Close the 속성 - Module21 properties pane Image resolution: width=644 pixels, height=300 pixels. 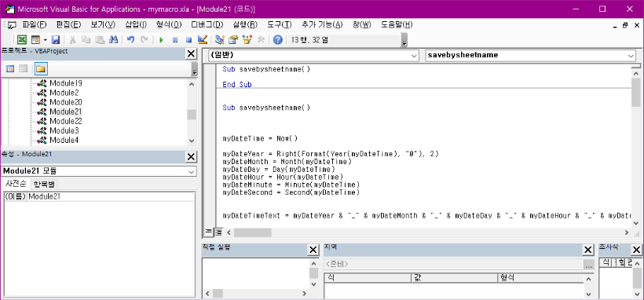(x=191, y=156)
